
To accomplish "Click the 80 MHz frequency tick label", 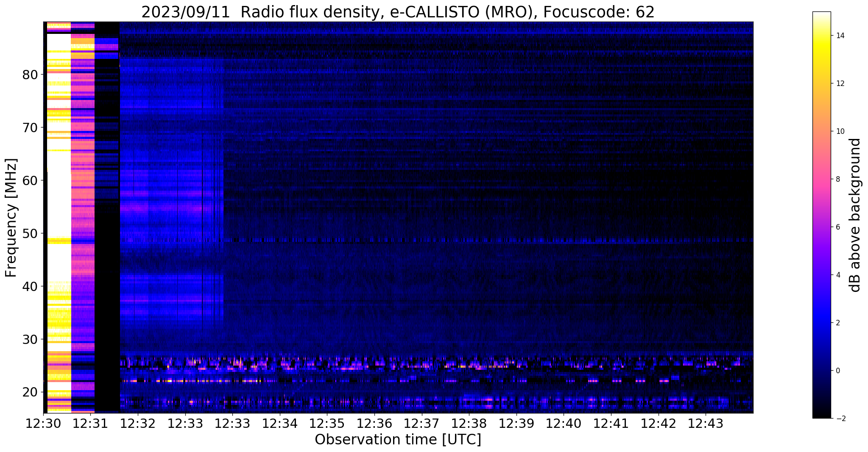I will pyautogui.click(x=30, y=75).
